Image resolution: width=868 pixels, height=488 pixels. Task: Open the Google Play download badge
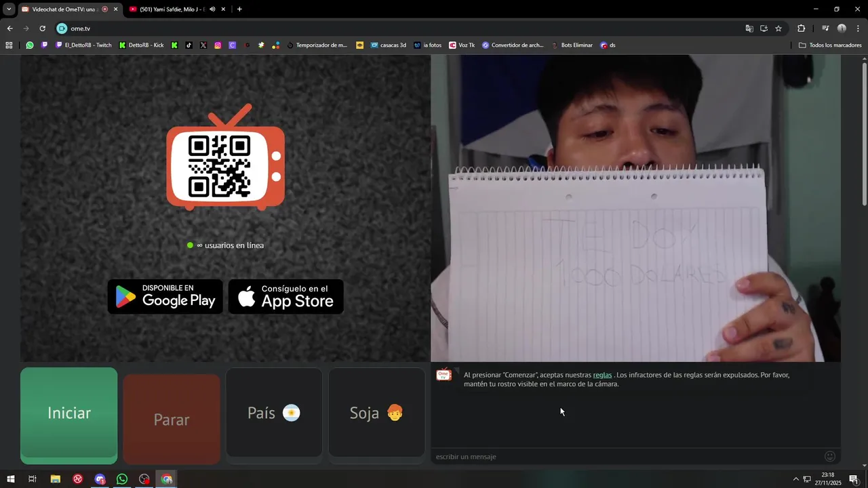(165, 297)
